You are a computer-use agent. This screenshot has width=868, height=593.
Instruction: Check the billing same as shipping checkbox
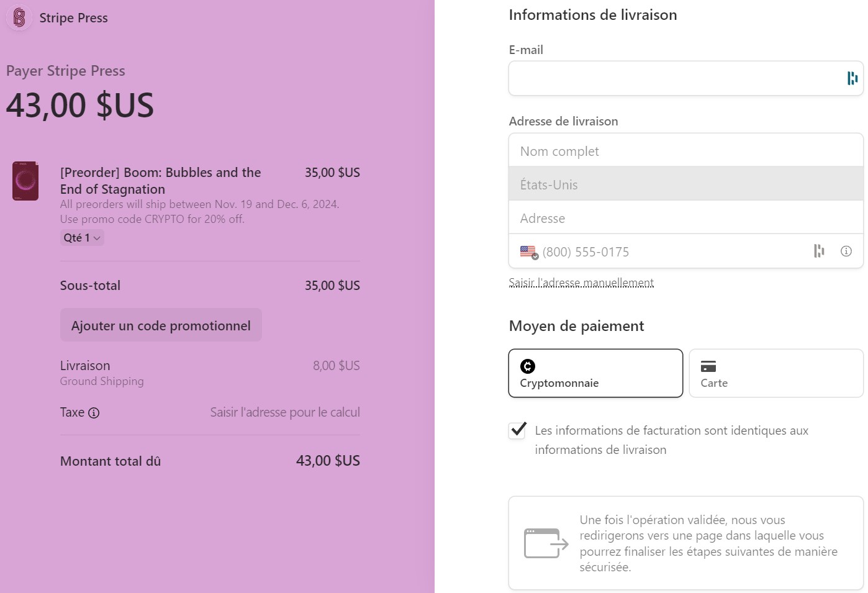(x=517, y=430)
